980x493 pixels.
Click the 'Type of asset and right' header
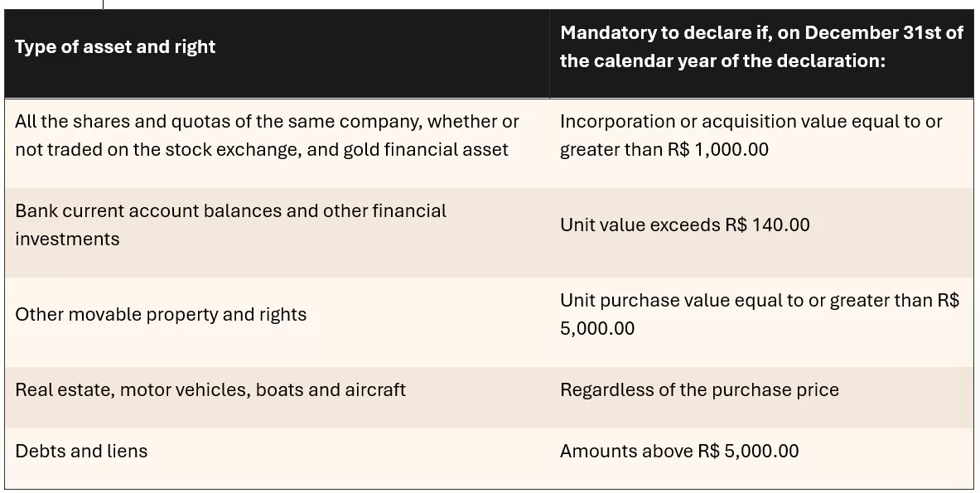[115, 47]
